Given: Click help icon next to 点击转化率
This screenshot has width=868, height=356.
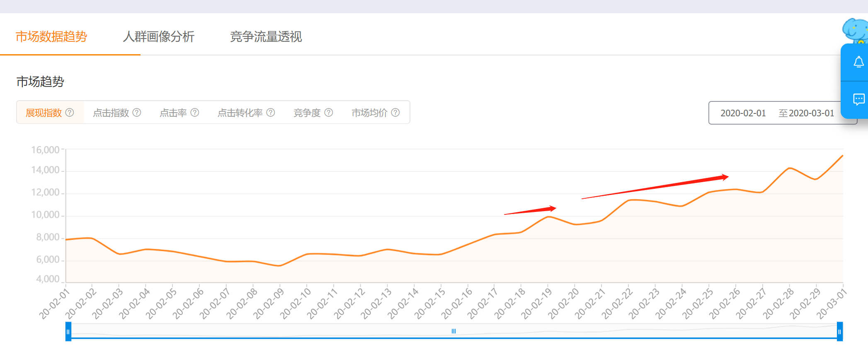Looking at the screenshot, I should 271,113.
